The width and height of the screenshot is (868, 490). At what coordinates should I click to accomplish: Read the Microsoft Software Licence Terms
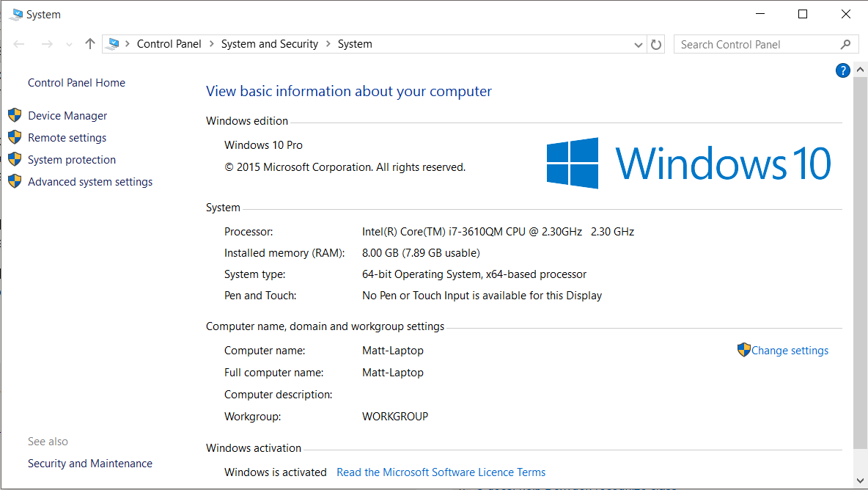click(x=441, y=472)
